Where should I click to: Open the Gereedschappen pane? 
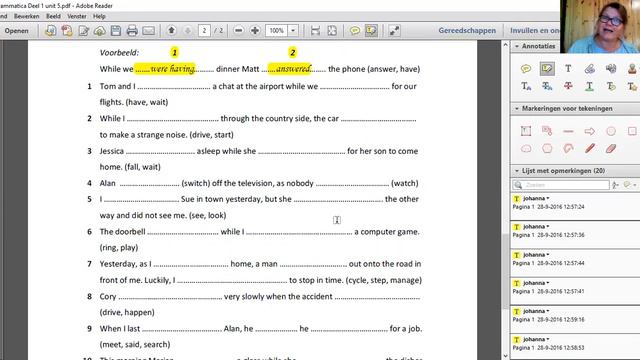pyautogui.click(x=467, y=30)
